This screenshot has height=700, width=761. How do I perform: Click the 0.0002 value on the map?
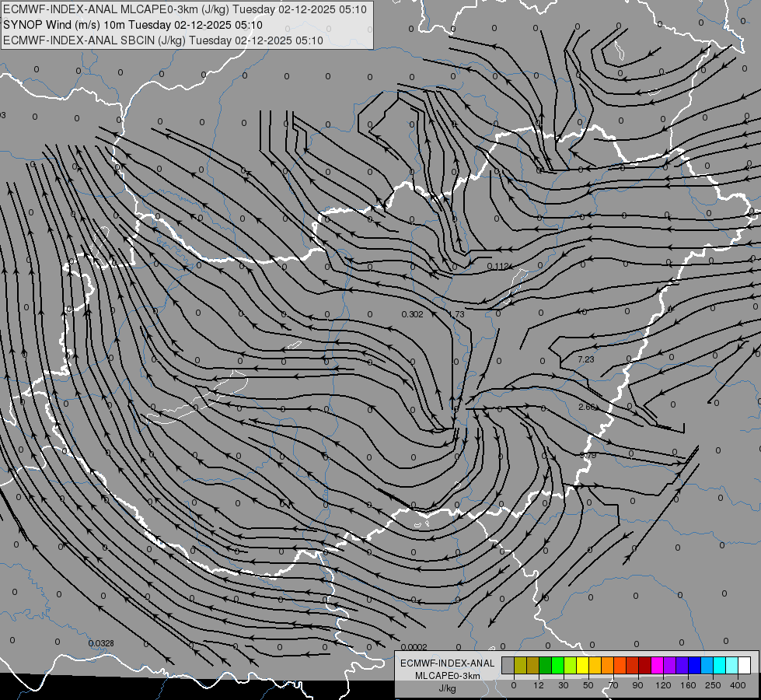click(414, 647)
